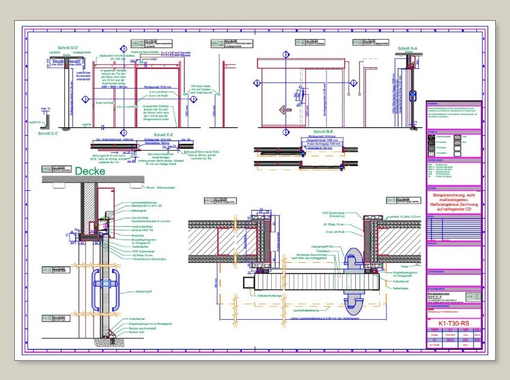Click the revision table in the title block
Screen dimensions: 510x380
[x=454, y=229]
